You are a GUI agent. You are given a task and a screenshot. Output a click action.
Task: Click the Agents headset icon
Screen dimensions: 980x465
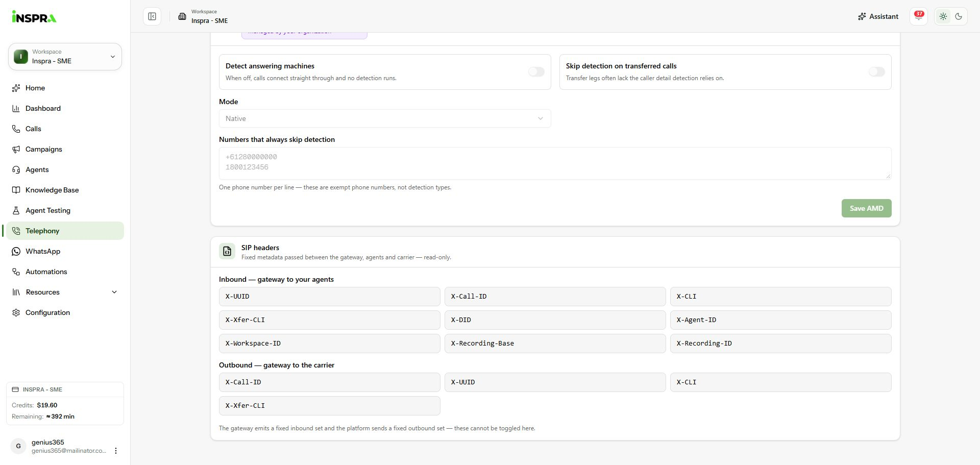click(x=16, y=169)
